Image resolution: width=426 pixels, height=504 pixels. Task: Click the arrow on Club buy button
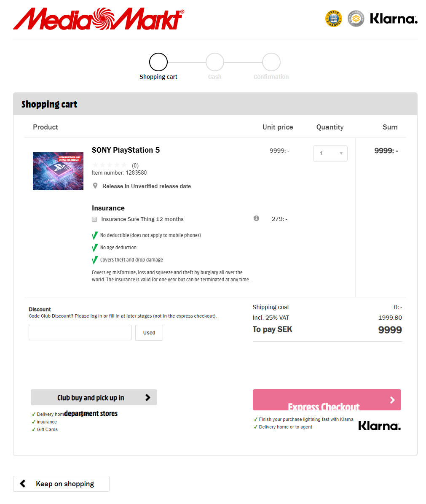[147, 397]
